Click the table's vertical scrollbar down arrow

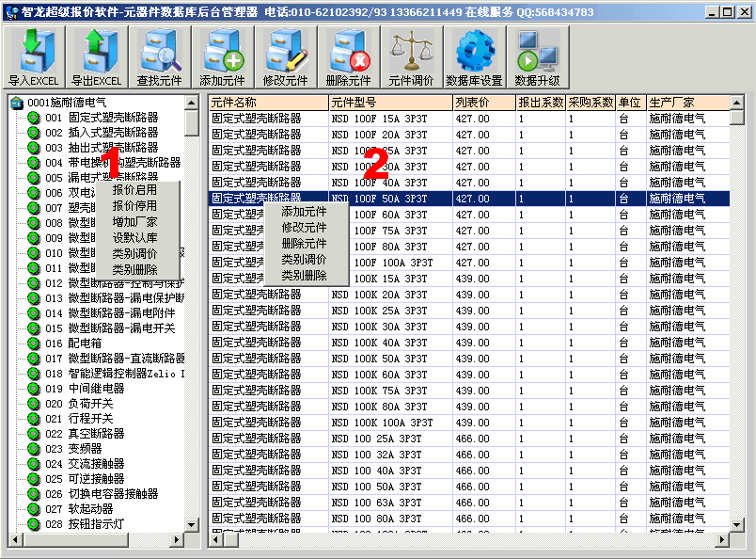coord(736,524)
